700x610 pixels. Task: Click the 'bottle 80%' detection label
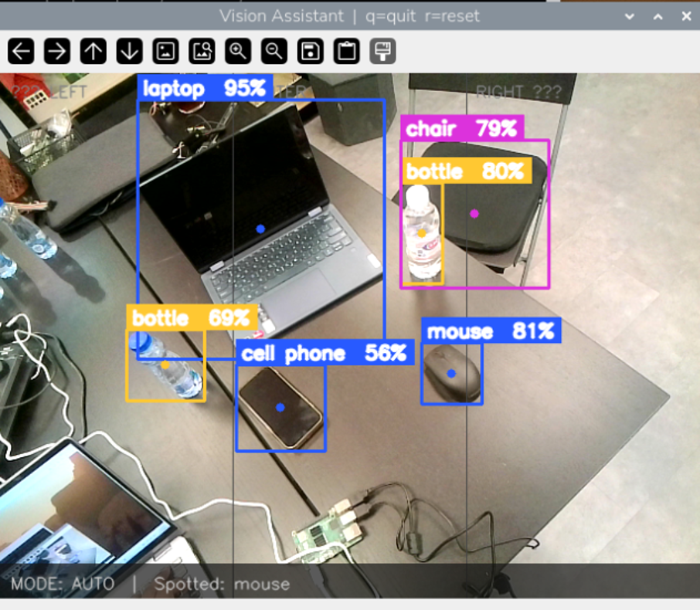467,171
